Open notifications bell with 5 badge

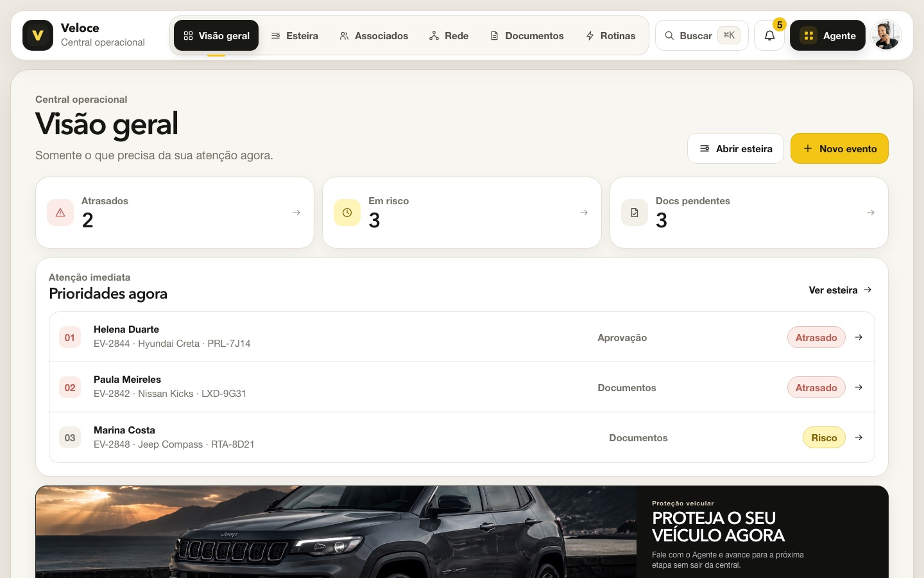tap(769, 35)
